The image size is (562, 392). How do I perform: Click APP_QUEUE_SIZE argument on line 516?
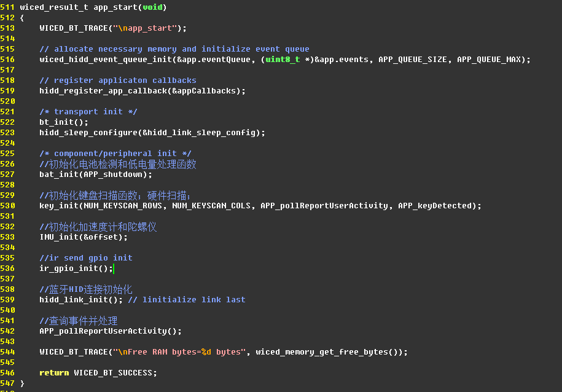[x=413, y=60]
